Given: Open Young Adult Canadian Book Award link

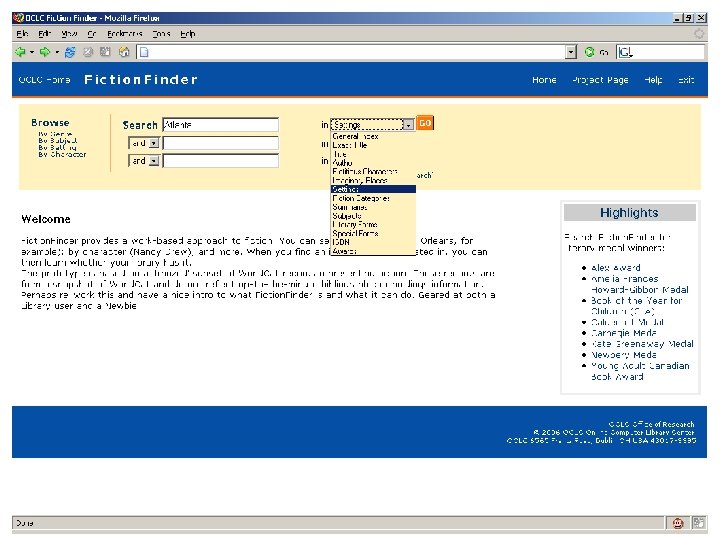Looking at the screenshot, I should coord(640,371).
